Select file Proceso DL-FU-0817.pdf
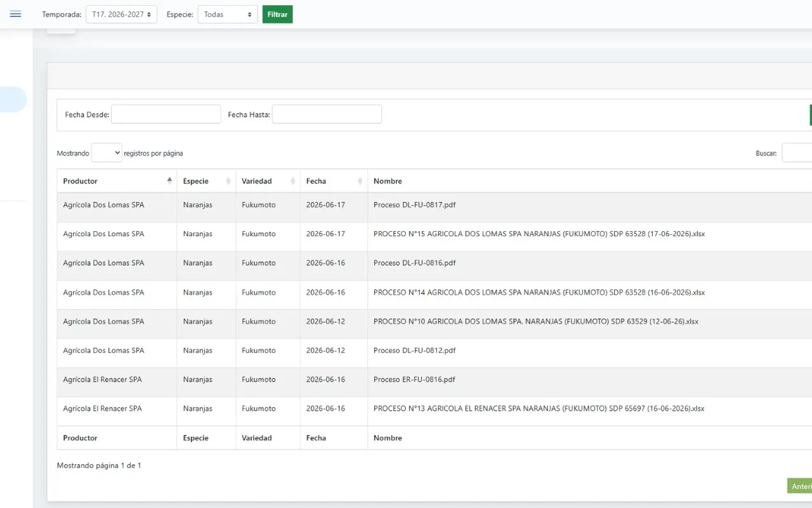812x508 pixels. tap(415, 205)
